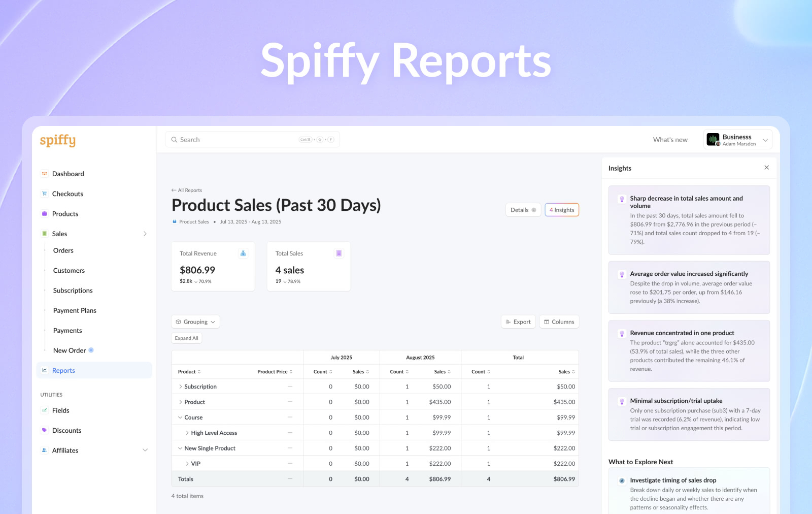This screenshot has height=514, width=812.
Task: Click the average order value insight bulb
Action: point(622,274)
